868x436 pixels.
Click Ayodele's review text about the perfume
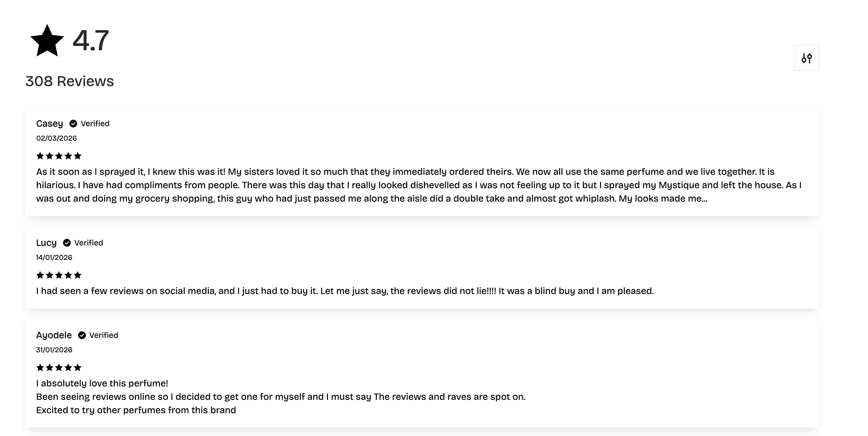pos(280,397)
